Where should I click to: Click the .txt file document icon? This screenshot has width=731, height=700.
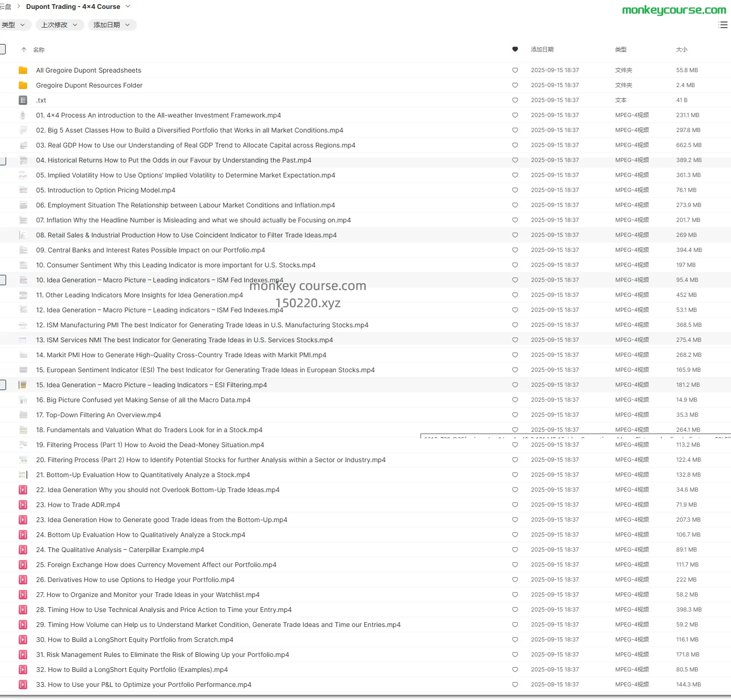[x=23, y=100]
